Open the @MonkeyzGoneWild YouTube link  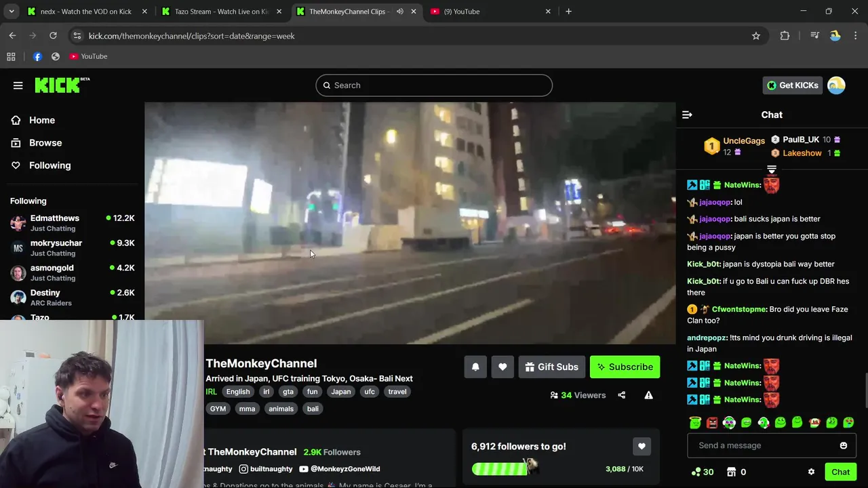(340, 469)
